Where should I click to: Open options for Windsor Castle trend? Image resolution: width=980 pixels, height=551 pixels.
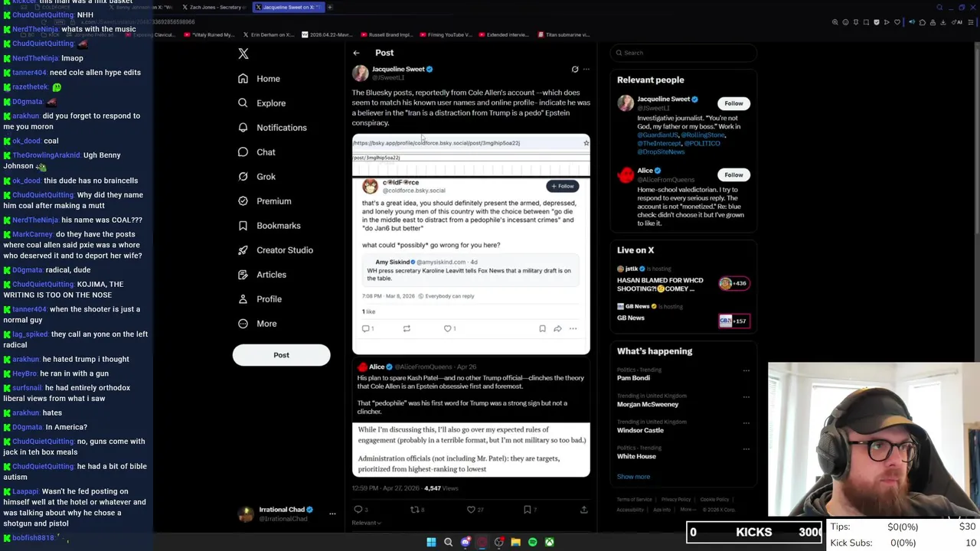coord(746,423)
